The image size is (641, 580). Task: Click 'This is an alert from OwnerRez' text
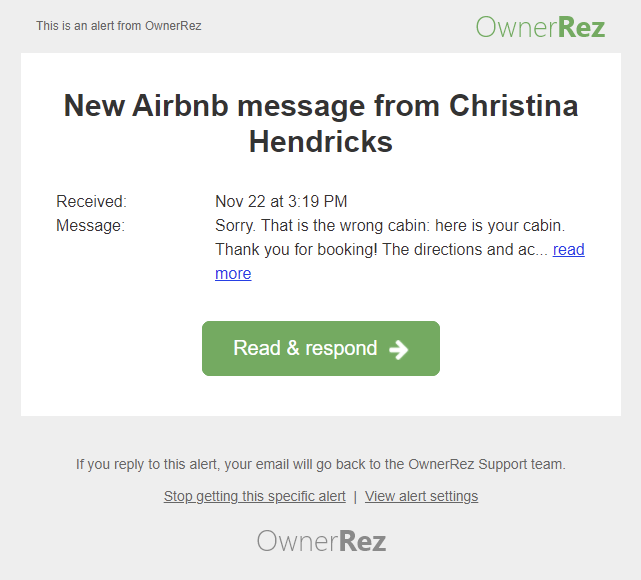pos(118,26)
